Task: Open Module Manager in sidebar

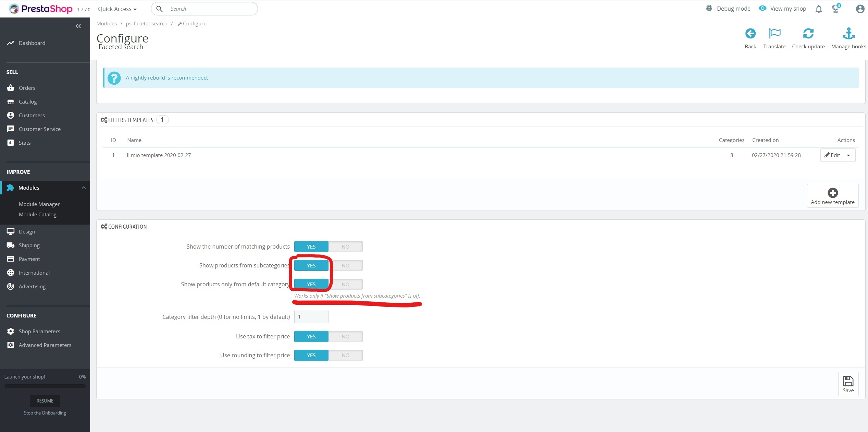Action: point(39,204)
